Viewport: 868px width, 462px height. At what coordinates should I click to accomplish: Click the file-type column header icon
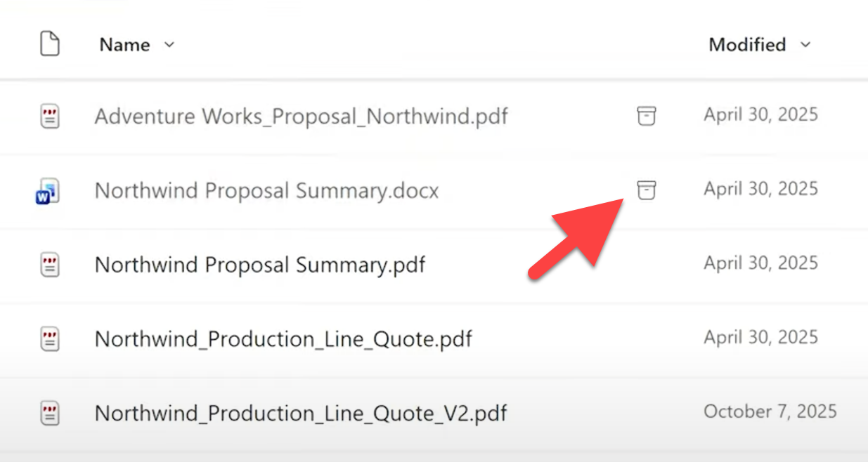(50, 44)
